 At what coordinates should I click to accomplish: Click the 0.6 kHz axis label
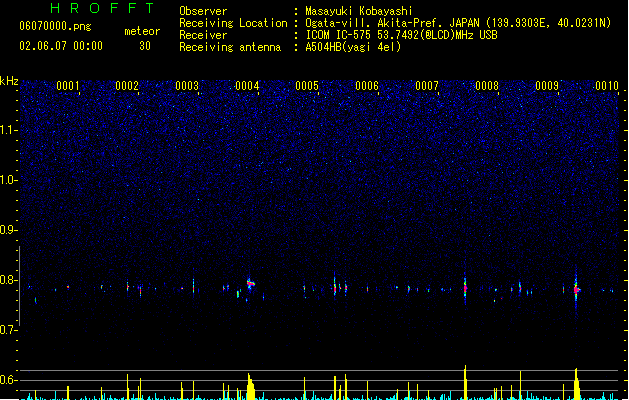coord(9,380)
